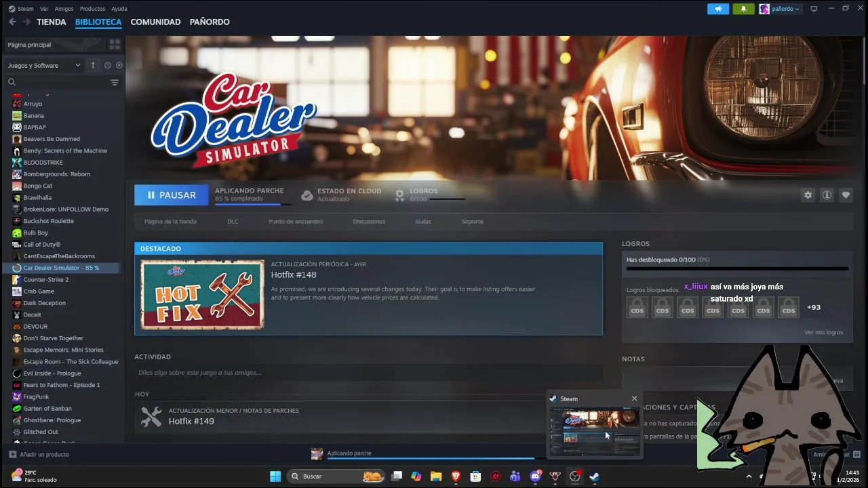
Task: Go forward with the right arrow
Action: pos(27,22)
